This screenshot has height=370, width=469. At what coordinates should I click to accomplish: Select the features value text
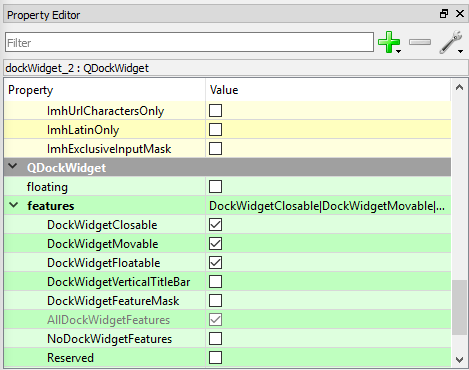[327, 206]
